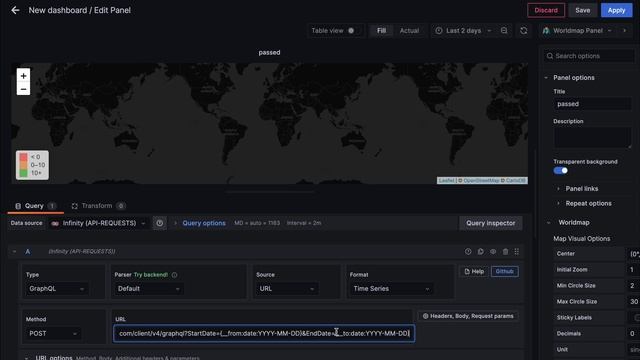Screen dimensions: 640x360
Task: Edit the panel Title field
Action: click(x=592, y=104)
